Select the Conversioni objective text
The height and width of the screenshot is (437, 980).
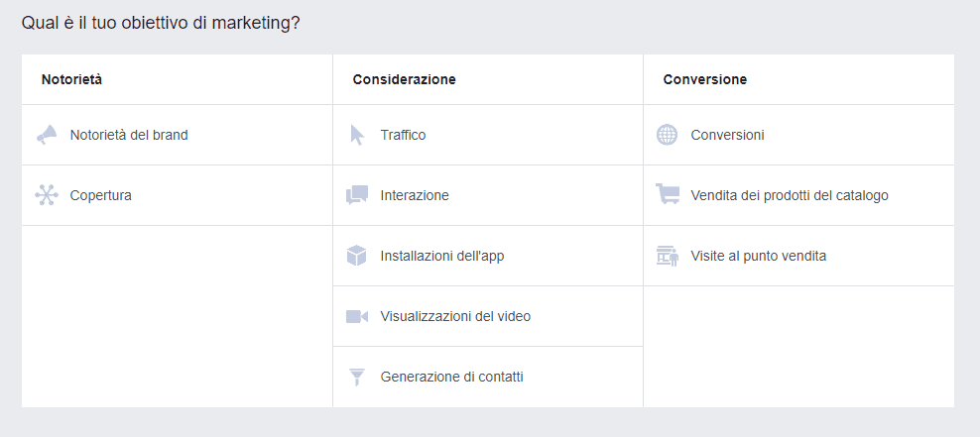(x=727, y=135)
